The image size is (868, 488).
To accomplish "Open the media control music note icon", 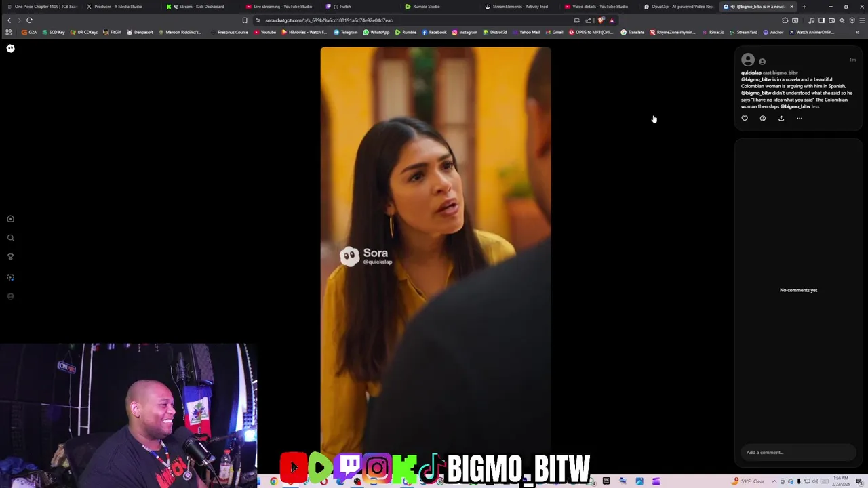I will 812,20.
